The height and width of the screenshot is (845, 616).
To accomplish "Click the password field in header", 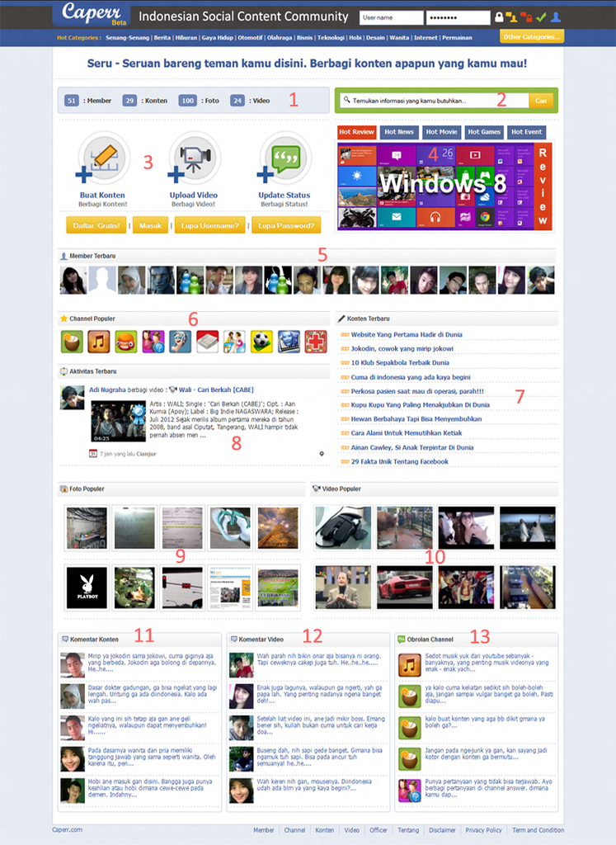I will [458, 18].
